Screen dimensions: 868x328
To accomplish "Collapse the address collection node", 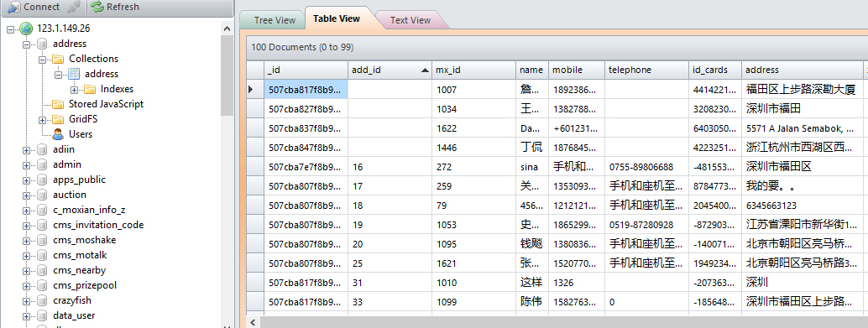I will click(58, 74).
